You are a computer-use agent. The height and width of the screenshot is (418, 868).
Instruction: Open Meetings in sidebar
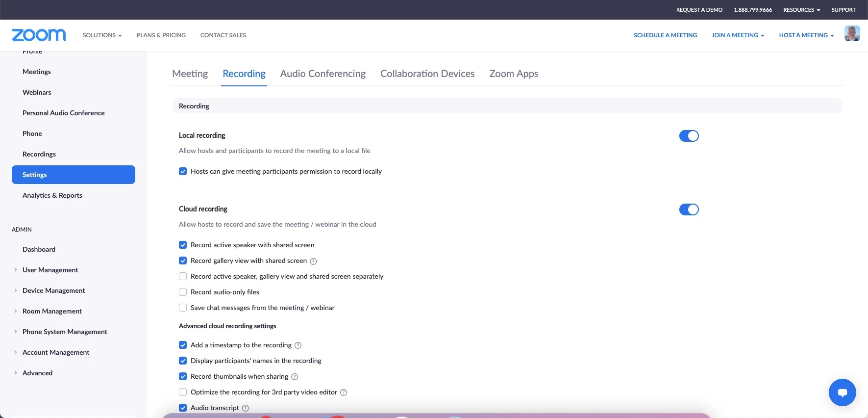[37, 72]
